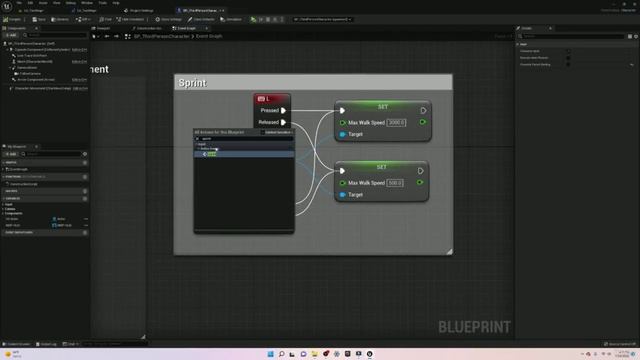The width and height of the screenshot is (640, 360).
Task: Switch to the Construction Script tab
Action: [147, 28]
